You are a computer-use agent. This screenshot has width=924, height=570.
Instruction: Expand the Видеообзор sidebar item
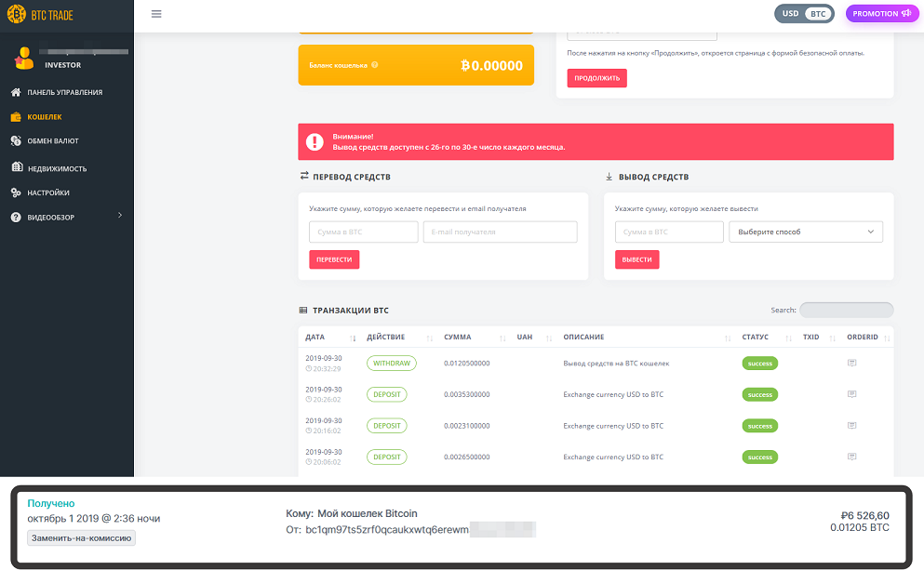(67, 217)
